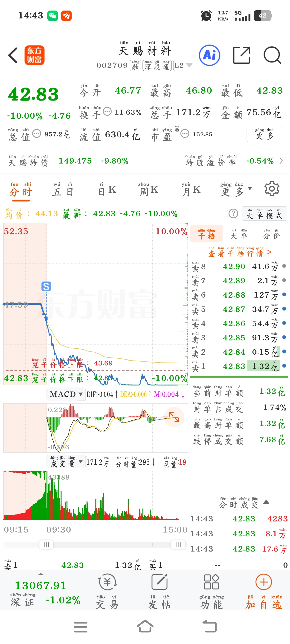Tap trade row 14:43 with 17.6万
The height and width of the screenshot is (644, 290).
pyautogui.click(x=239, y=549)
